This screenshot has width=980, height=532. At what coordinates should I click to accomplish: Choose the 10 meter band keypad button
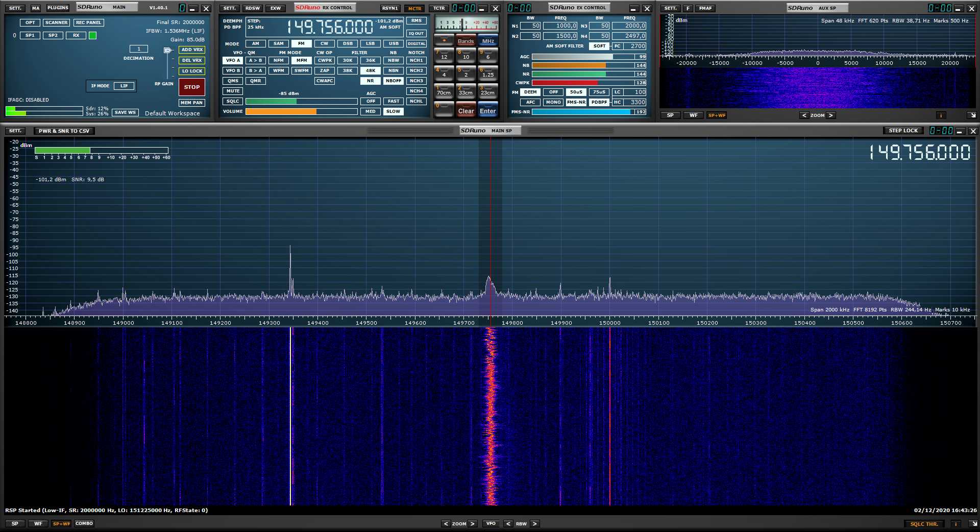pyautogui.click(x=465, y=56)
